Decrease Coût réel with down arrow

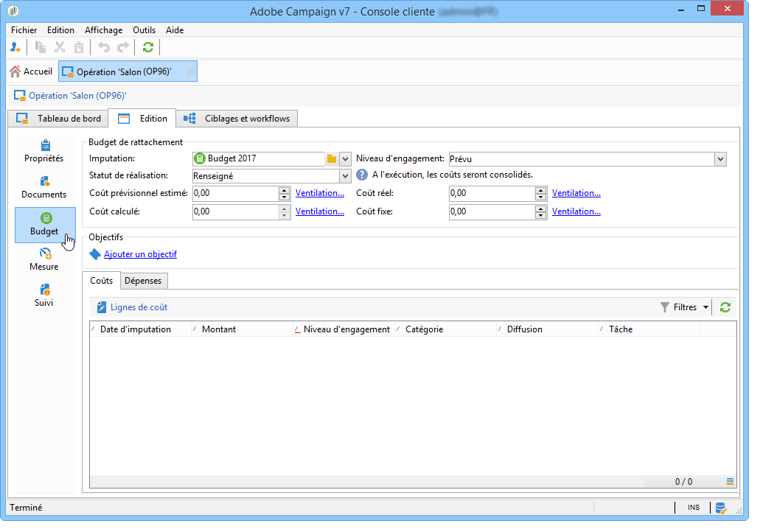[541, 197]
